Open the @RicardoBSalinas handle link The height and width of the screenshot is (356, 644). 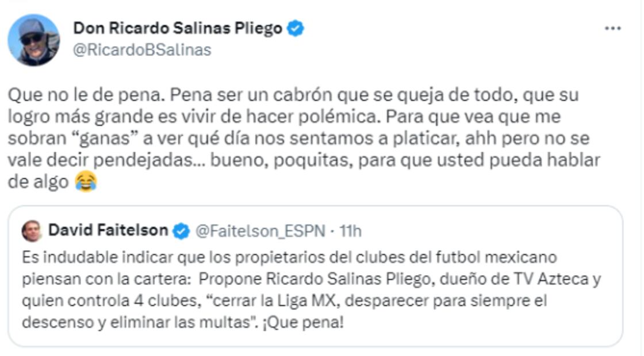click(x=142, y=50)
